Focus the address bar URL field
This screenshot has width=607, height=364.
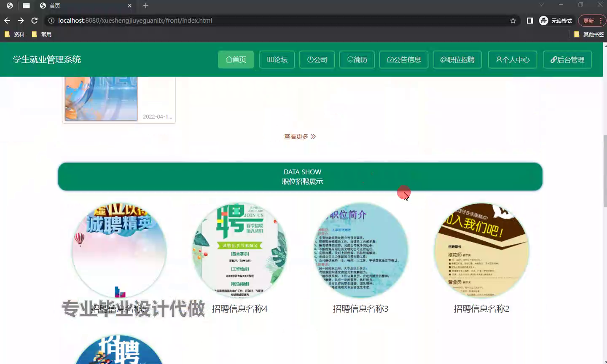tap(278, 21)
